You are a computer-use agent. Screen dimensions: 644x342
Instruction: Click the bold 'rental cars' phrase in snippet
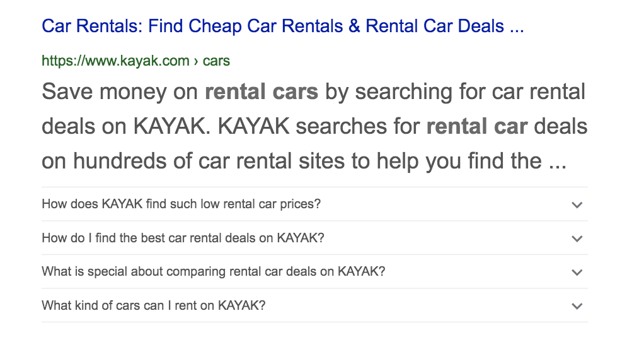262,92
